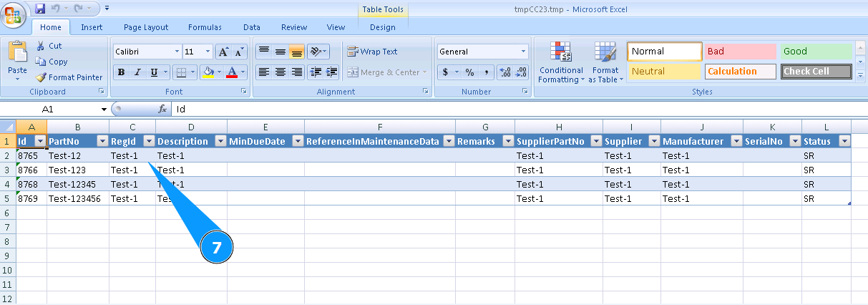Image resolution: width=868 pixels, height=305 pixels.
Task: Click the Insert Function fx button
Action: 162,109
